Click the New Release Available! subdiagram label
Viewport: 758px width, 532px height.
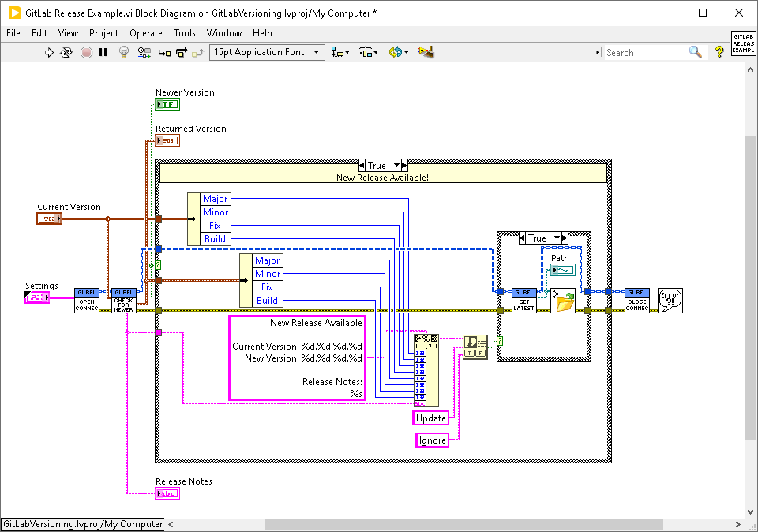click(382, 178)
